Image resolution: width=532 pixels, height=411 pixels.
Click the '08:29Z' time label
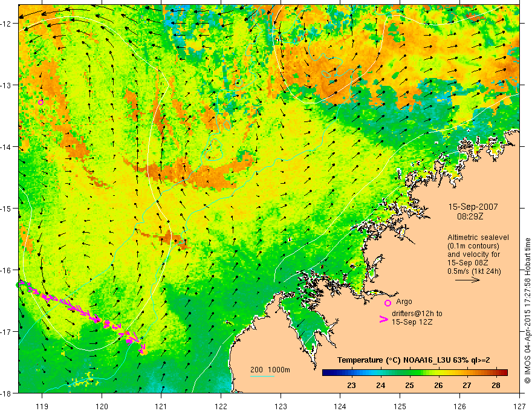pos(470,216)
